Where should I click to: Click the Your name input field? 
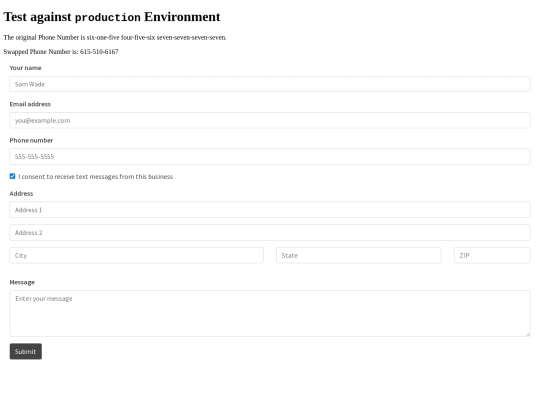(x=270, y=84)
